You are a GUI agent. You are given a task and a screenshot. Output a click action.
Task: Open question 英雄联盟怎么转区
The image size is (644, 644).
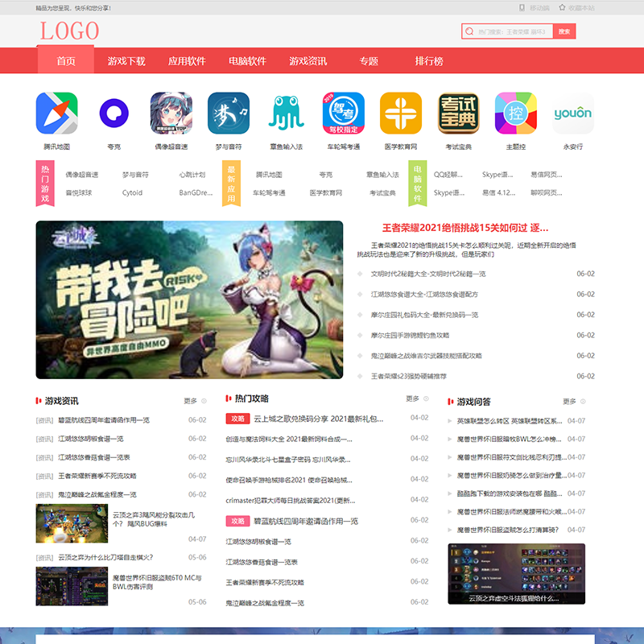pos(510,421)
